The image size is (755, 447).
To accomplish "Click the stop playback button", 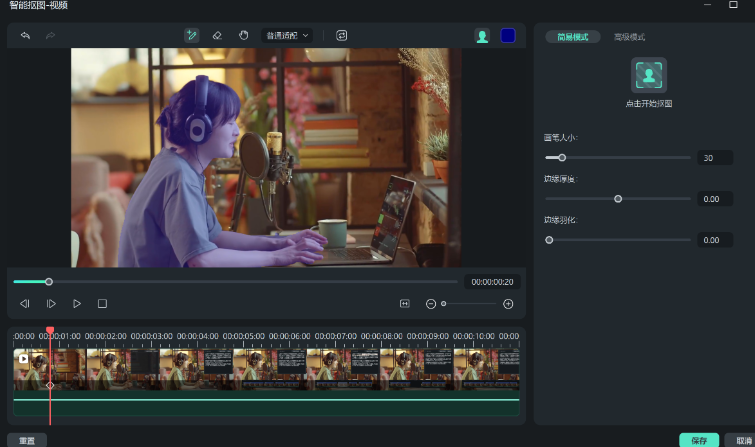I will [x=102, y=303].
